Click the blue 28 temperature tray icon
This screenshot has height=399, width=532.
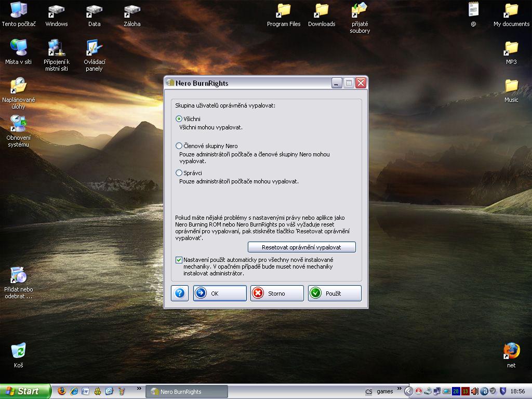pos(456,391)
